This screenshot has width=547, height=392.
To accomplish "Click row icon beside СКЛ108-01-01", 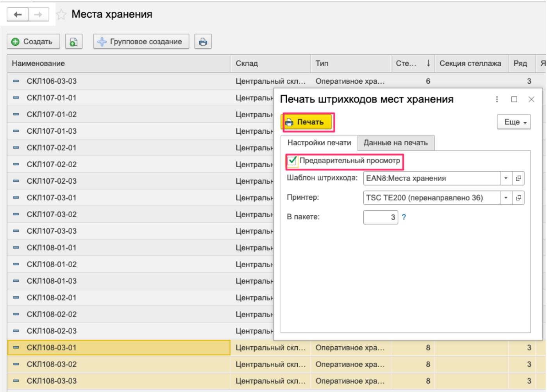I will (x=16, y=248).
